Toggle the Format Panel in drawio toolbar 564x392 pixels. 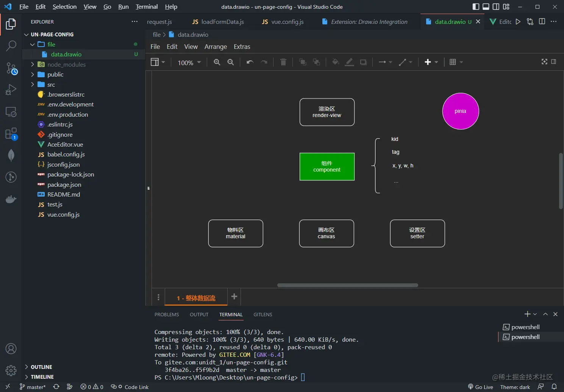[554, 62]
